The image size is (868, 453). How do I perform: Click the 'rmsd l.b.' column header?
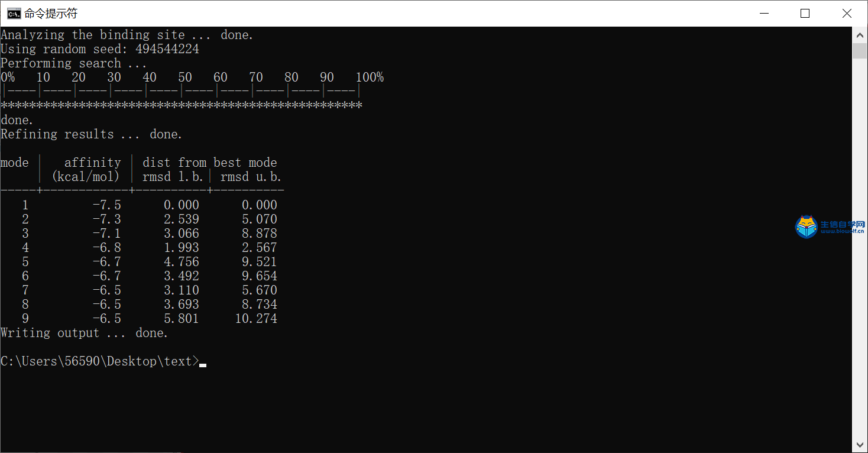coord(173,177)
